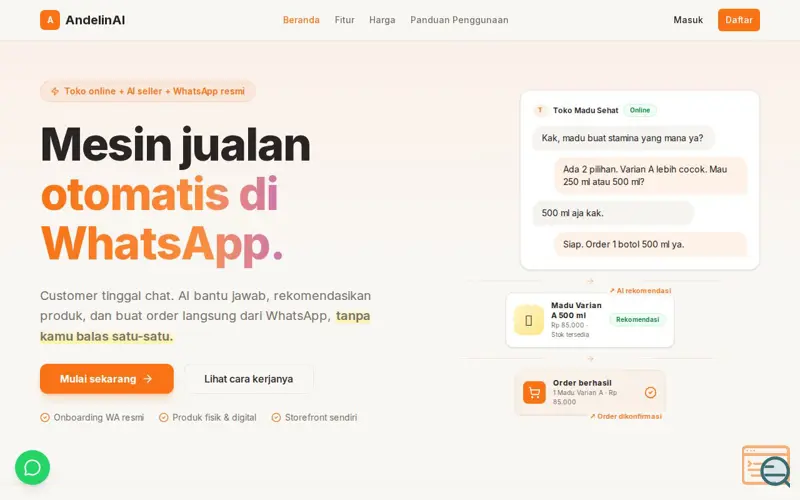The image size is (800, 500).
Task: Click the 'Rp 85.000 · Stok tersedia' product detail
Action: tap(570, 330)
